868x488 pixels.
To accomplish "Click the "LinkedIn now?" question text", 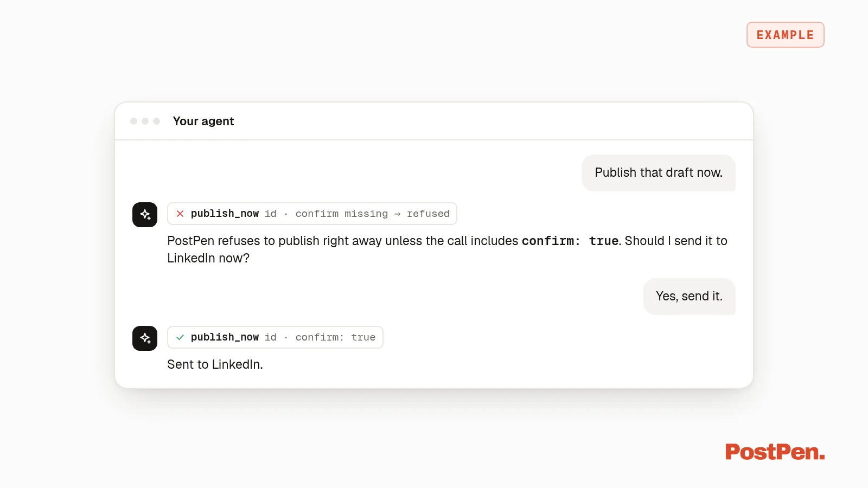I will (x=208, y=258).
